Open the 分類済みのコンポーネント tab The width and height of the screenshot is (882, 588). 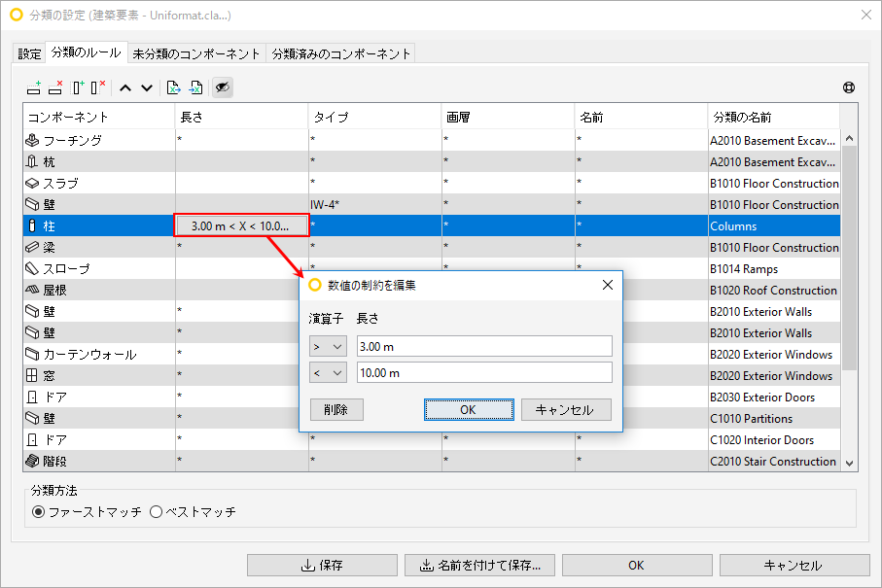pos(341,53)
